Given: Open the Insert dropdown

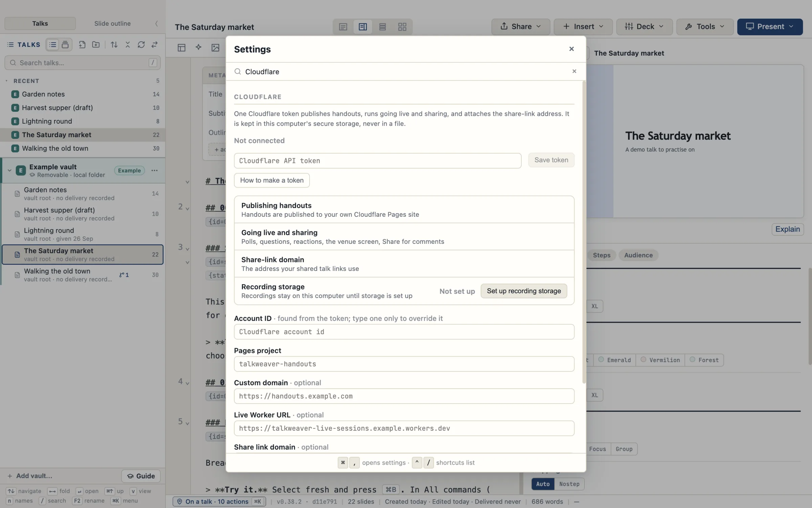Looking at the screenshot, I should click(583, 27).
